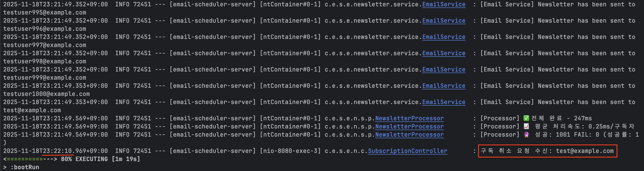Click the crystal ball emoji before 성공: 1001
The height and width of the screenshot is (171, 644).
526,135
